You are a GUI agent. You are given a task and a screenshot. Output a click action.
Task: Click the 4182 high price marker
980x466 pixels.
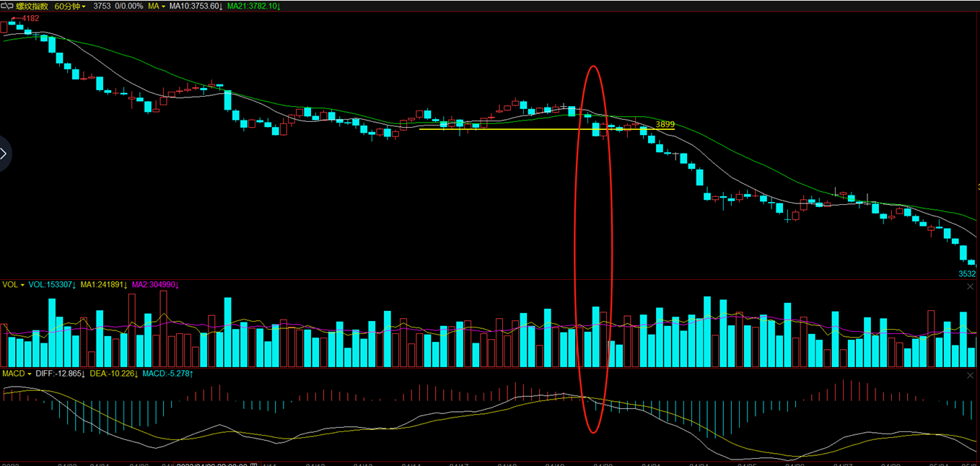click(30, 18)
